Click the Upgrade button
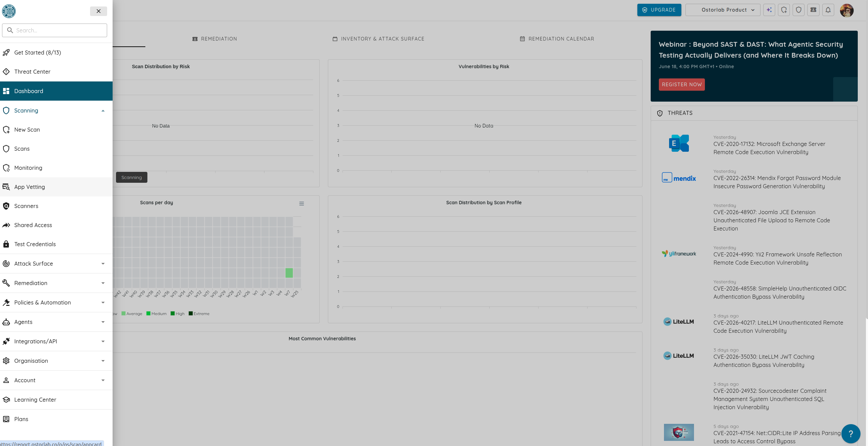Viewport: 868px width, 446px height. [659, 10]
